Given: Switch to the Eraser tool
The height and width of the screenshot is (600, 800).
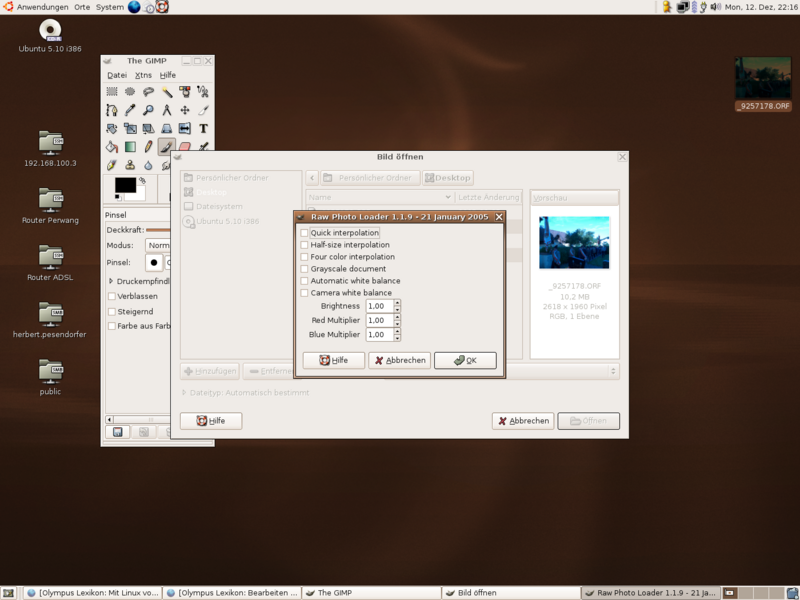Looking at the screenshot, I should 184,147.
